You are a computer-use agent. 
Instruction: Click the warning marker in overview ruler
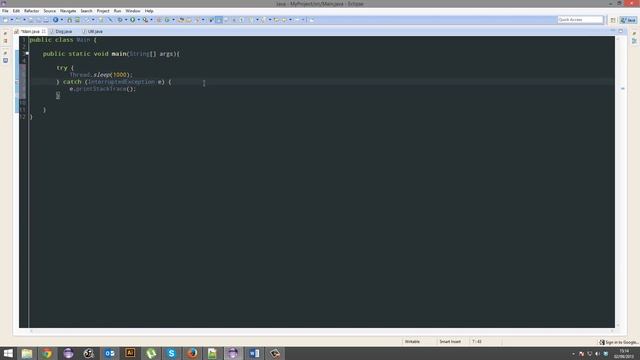coord(622,89)
